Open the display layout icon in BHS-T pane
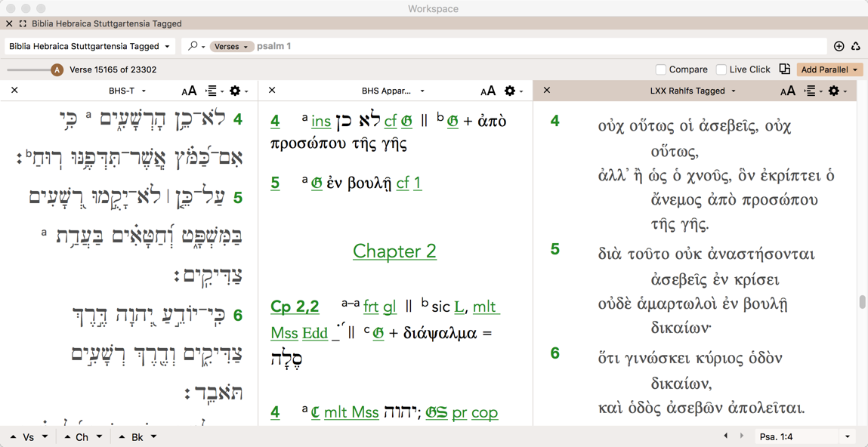The width and height of the screenshot is (868, 447). 214,91
